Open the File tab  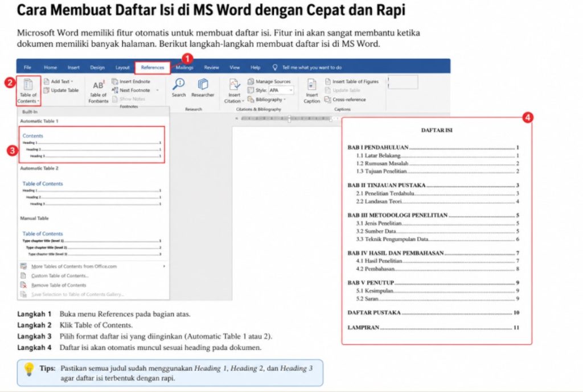click(x=27, y=67)
